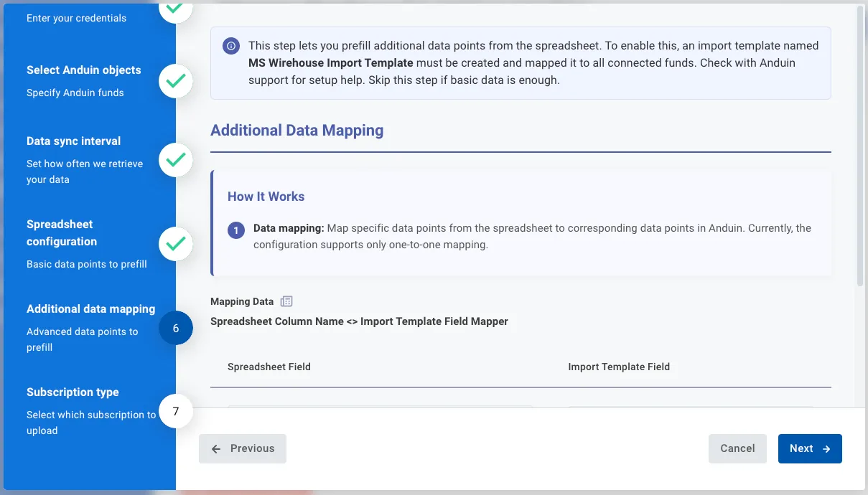868x495 pixels.
Task: Cancel the setup wizard
Action: (x=737, y=448)
